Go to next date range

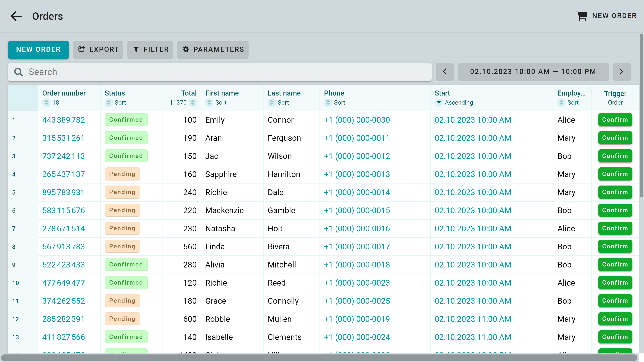click(622, 72)
